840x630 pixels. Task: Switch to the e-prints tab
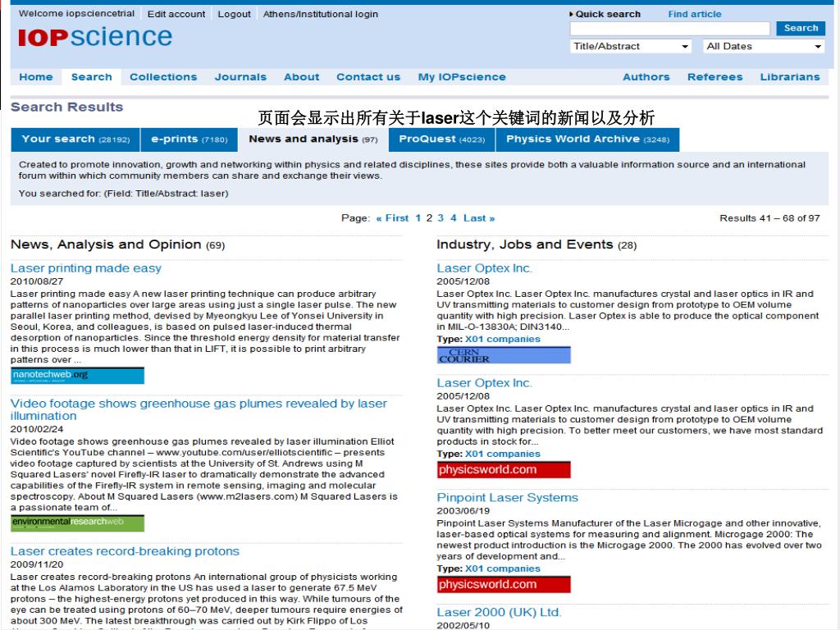tap(189, 139)
